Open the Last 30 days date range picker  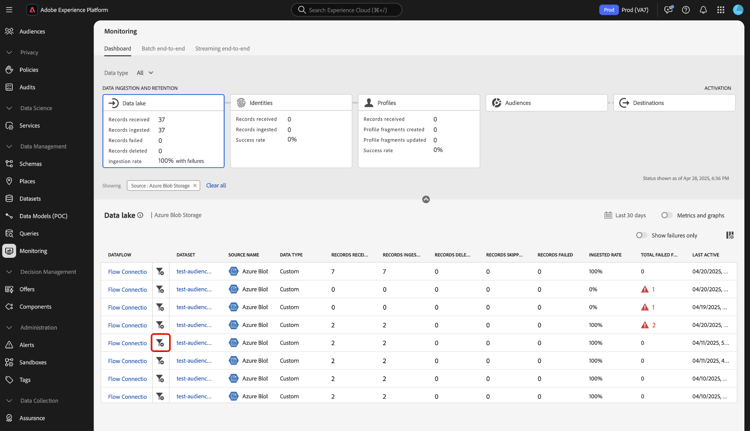625,215
